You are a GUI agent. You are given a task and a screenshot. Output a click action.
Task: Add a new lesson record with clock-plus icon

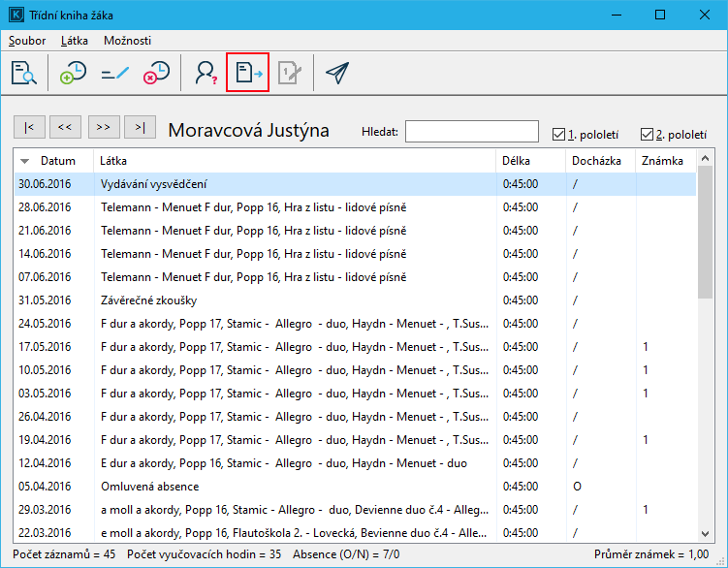tap(74, 74)
